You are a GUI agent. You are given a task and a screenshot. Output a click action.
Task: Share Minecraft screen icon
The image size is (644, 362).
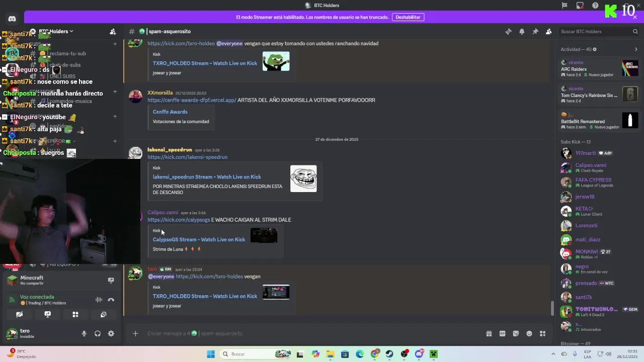coord(111,280)
